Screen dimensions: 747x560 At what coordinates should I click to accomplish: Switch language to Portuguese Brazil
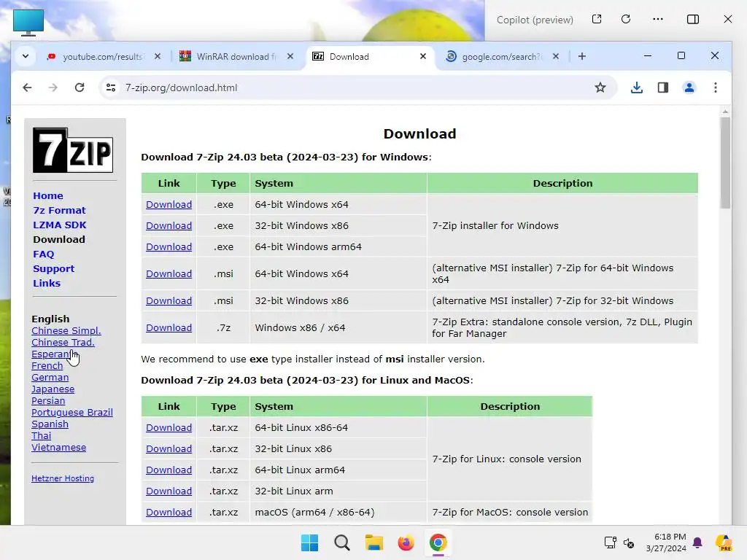point(72,413)
